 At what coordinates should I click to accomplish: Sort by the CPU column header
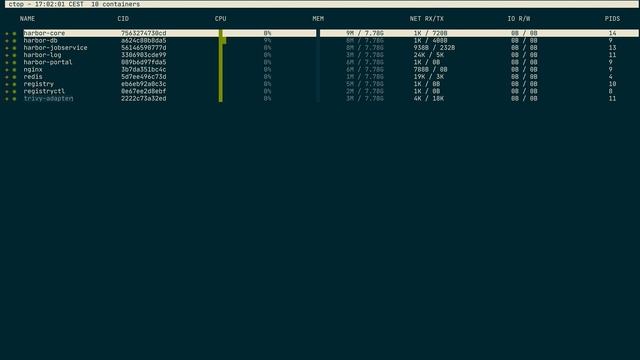click(220, 19)
